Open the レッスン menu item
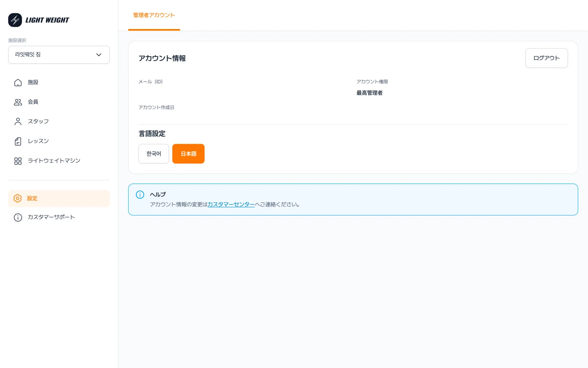The height and width of the screenshot is (368, 588). 59,141
